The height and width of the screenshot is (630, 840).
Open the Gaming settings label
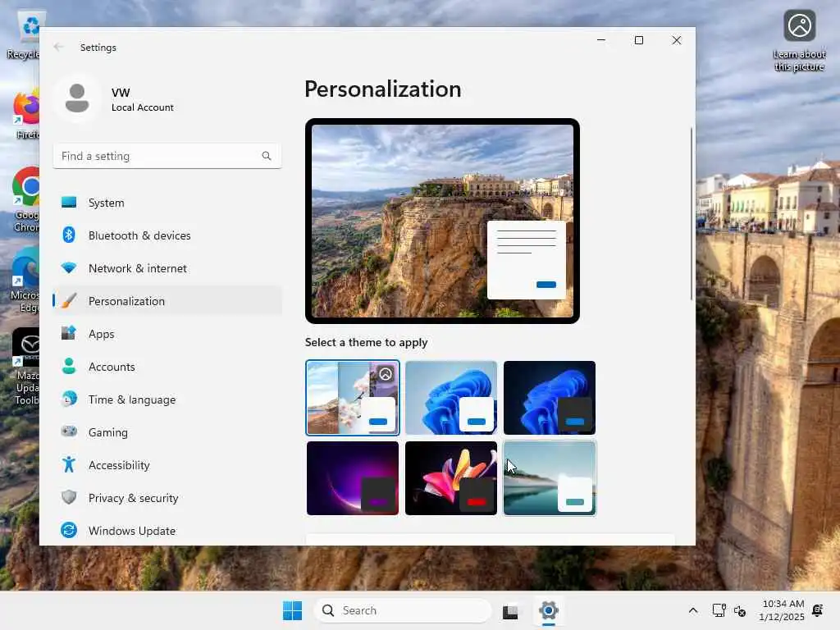(x=107, y=432)
